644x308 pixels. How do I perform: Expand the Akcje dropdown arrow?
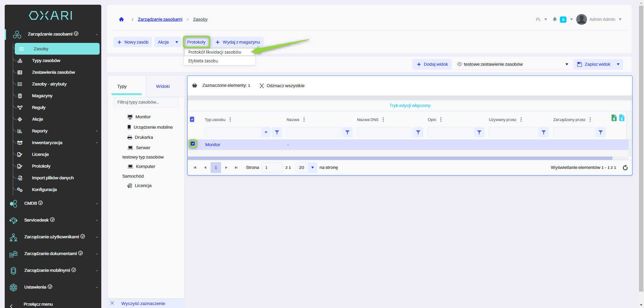click(x=177, y=42)
